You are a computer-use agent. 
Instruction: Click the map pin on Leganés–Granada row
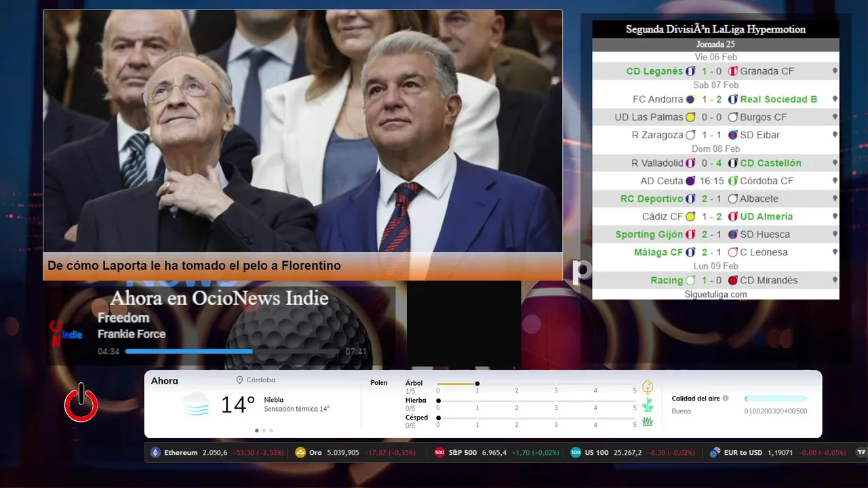point(835,70)
